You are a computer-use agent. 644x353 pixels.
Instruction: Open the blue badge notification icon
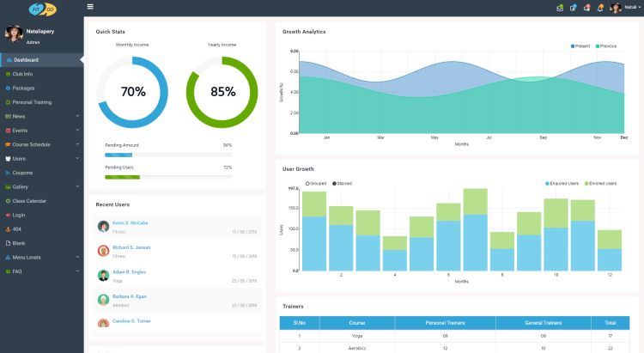pyautogui.click(x=574, y=8)
